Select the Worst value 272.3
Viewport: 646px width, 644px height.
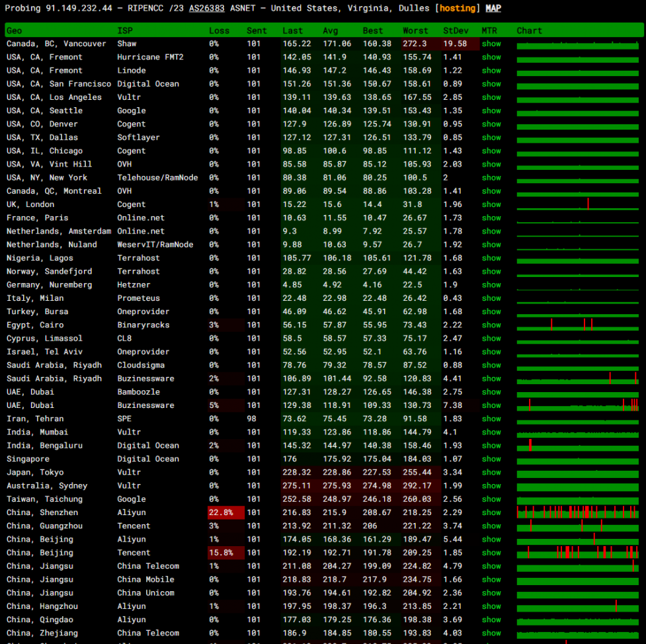(x=415, y=44)
